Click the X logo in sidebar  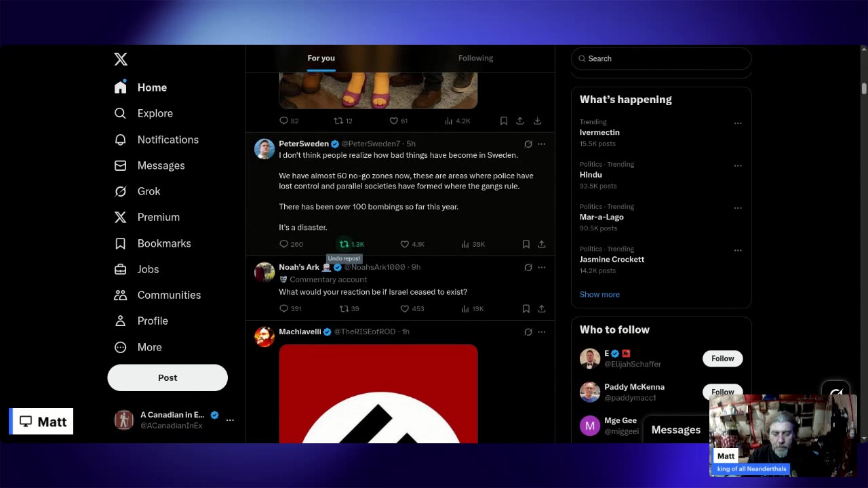click(x=121, y=59)
